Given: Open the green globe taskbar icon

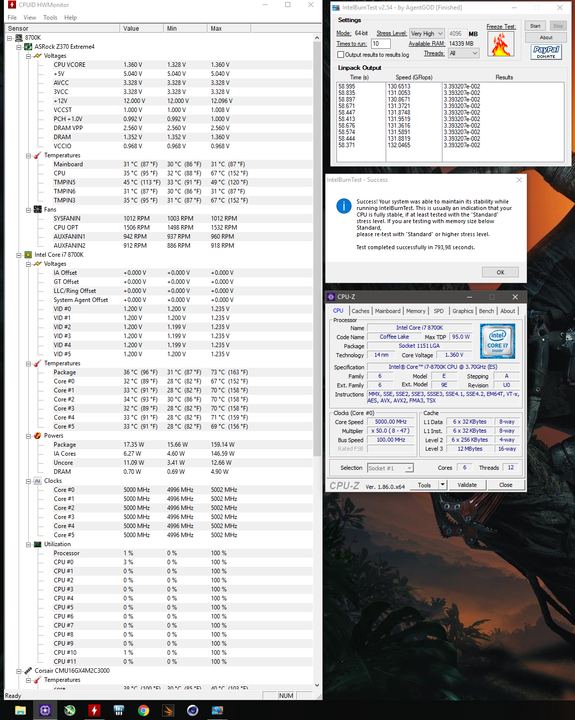Looking at the screenshot, I should point(70,710).
